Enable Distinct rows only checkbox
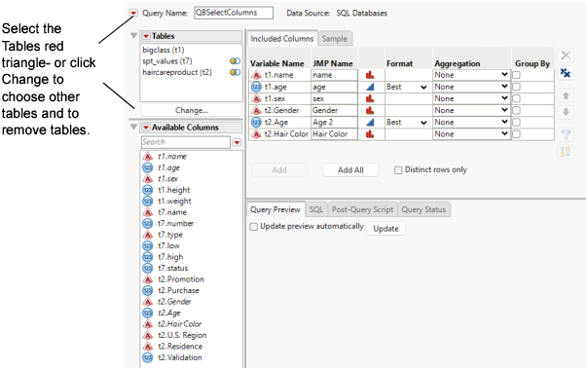The image size is (588, 370). tap(398, 170)
